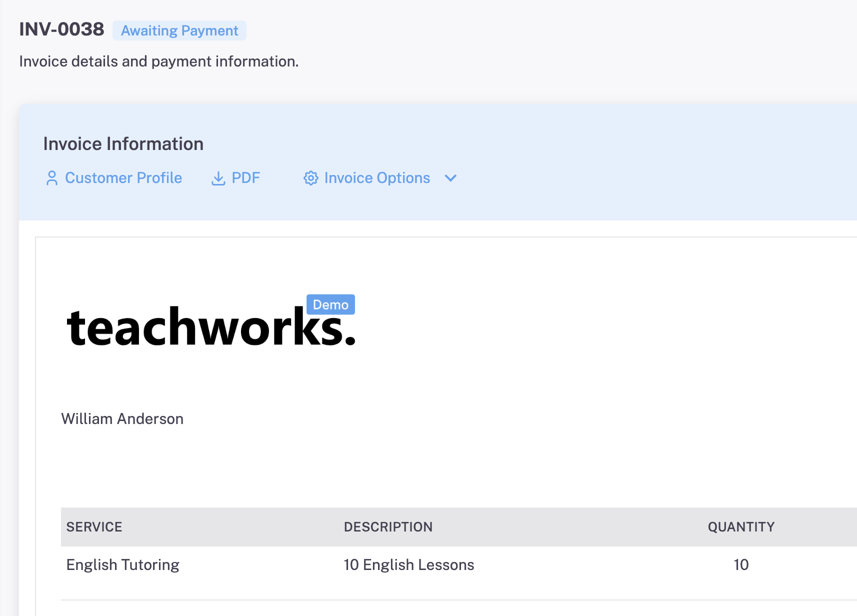Select the English Tutoring service cell
The width and height of the screenshot is (857, 616).
click(123, 565)
